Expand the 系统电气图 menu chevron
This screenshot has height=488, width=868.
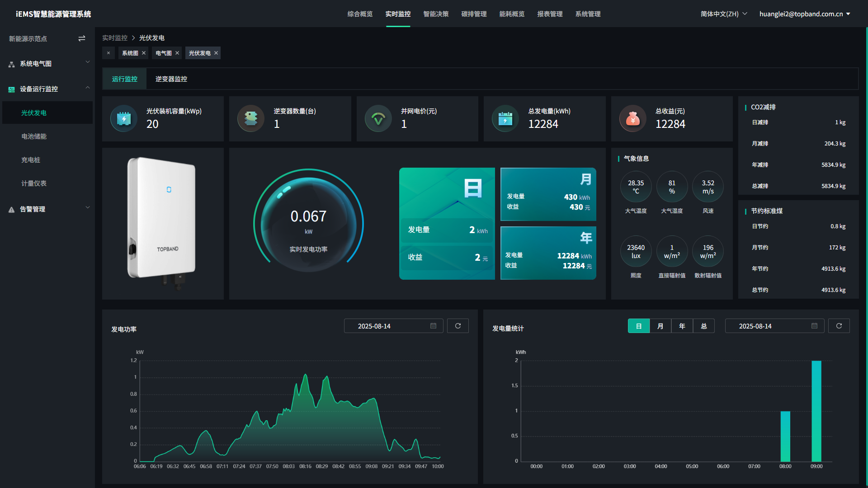pos(88,62)
